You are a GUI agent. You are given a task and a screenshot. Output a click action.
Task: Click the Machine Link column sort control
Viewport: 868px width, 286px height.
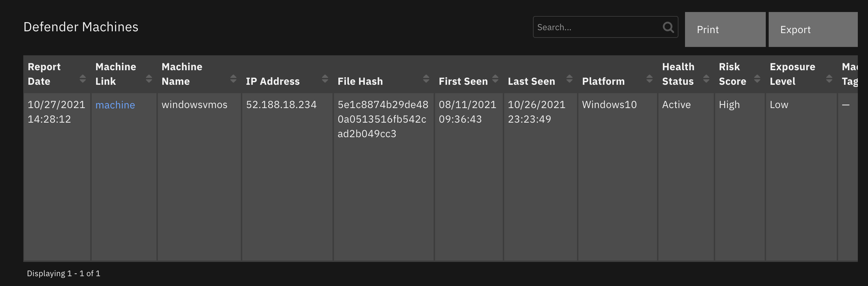[x=149, y=78]
